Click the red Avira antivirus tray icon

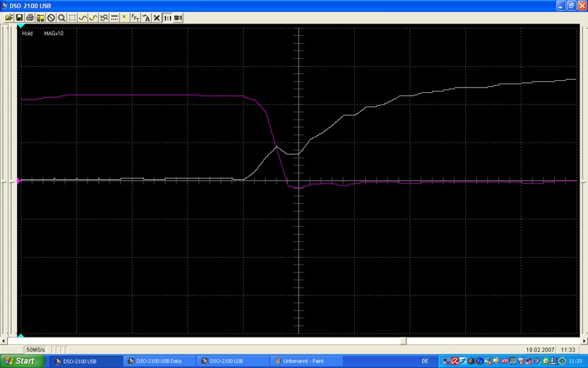click(x=455, y=361)
